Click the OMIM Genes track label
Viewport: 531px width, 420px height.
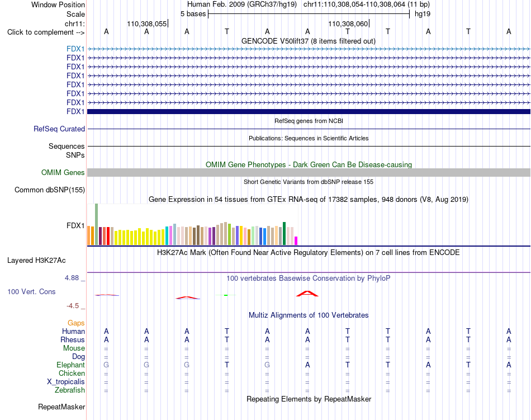(x=63, y=172)
